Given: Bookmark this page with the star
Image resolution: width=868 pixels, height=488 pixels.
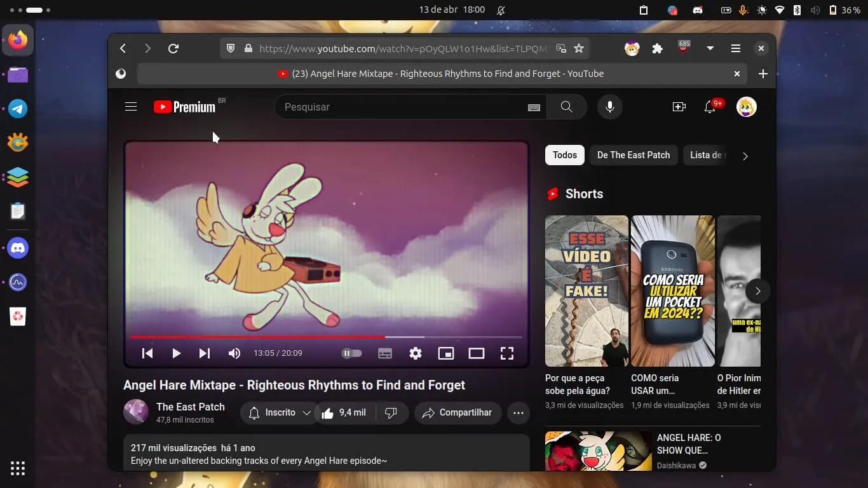Looking at the screenshot, I should [579, 48].
